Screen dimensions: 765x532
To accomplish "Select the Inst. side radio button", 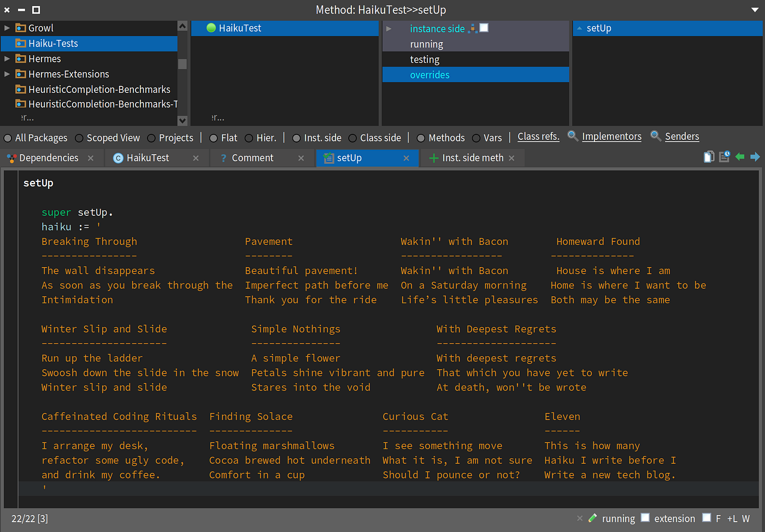I will (x=296, y=138).
